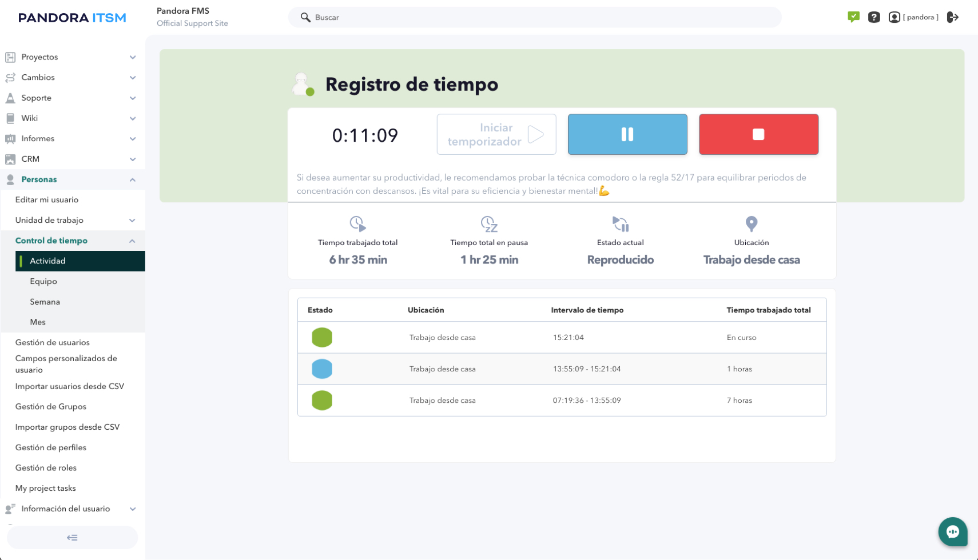Viewport: 978px width, 560px height.
Task: Open My project tasks
Action: [x=46, y=489]
